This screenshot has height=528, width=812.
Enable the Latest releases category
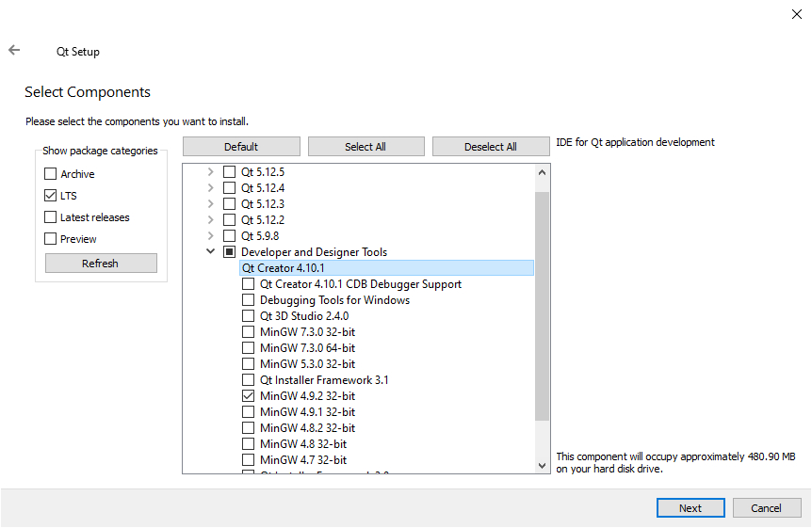pos(50,216)
